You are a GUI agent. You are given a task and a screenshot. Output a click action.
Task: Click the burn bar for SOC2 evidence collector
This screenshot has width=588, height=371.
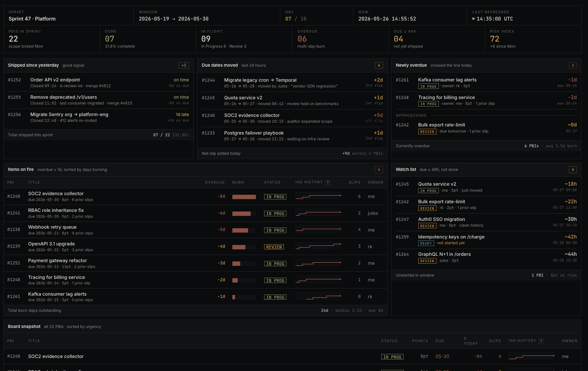[x=244, y=197]
